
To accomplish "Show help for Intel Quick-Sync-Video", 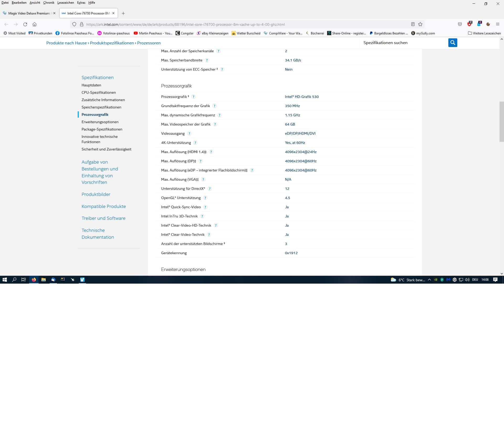I will 206,207.
